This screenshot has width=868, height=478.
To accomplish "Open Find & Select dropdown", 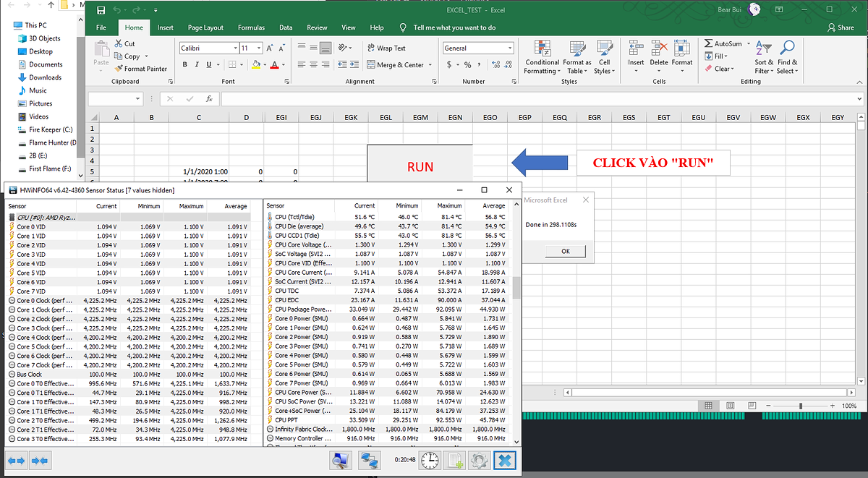I will (x=787, y=56).
